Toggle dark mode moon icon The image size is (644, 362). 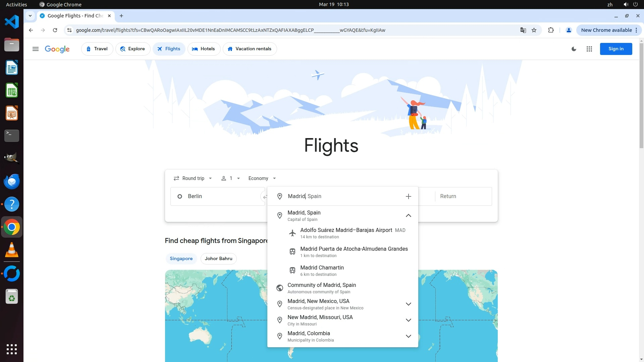pyautogui.click(x=574, y=49)
